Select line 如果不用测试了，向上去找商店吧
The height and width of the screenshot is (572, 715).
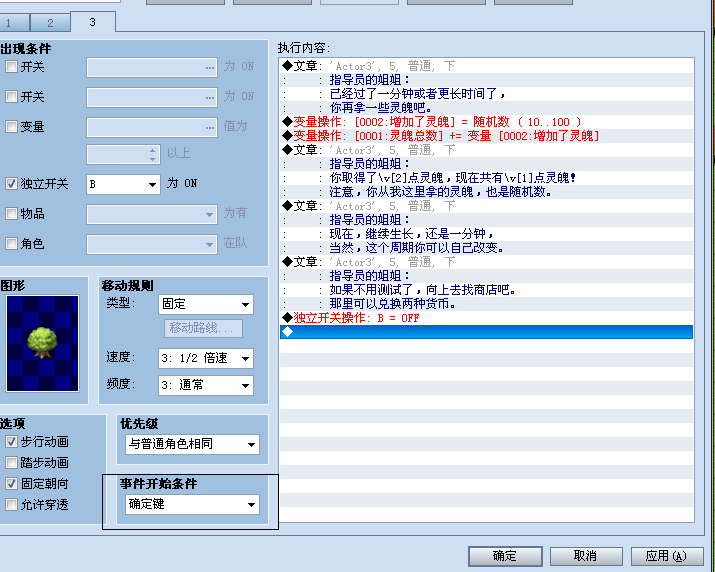[487, 290]
